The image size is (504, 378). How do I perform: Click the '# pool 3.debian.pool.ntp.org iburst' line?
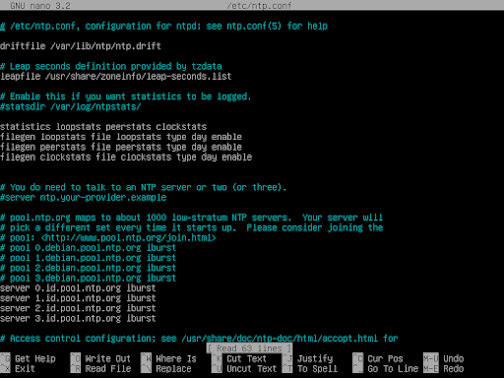coord(88,278)
